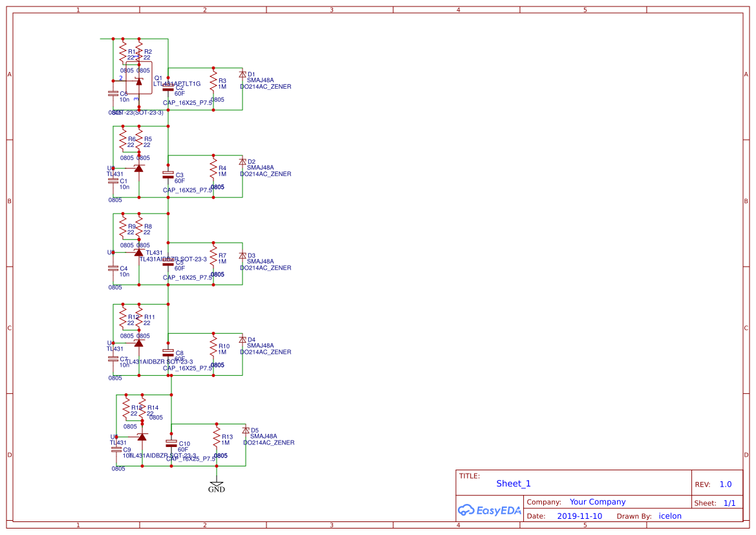Screen dimensions: 756x535
Task: Click the Drawn By icelon value
Action: click(670, 516)
